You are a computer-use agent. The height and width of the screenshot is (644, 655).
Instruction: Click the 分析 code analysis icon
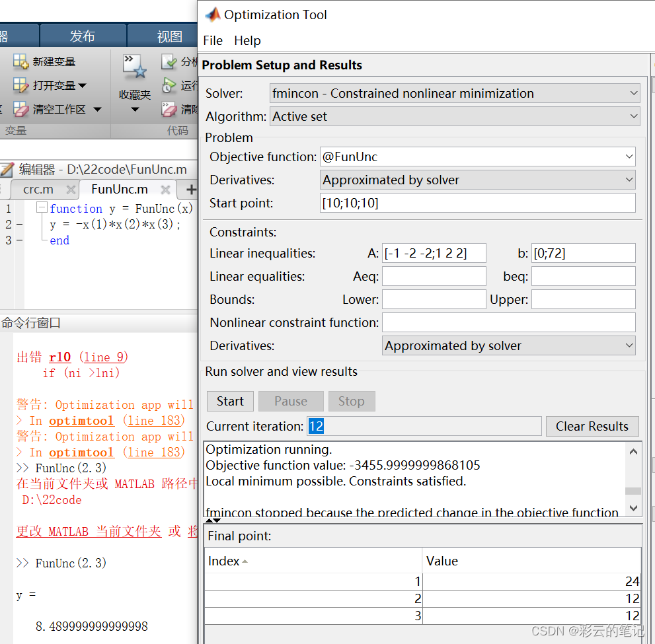(169, 61)
